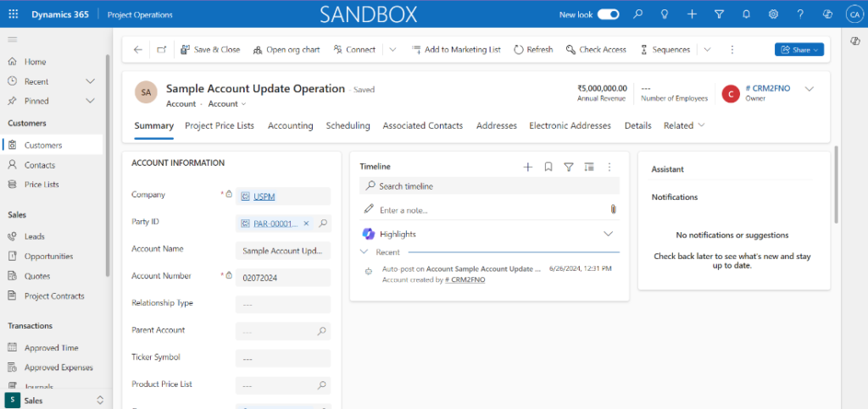
Task: Open the settings gear icon
Action: (773, 14)
